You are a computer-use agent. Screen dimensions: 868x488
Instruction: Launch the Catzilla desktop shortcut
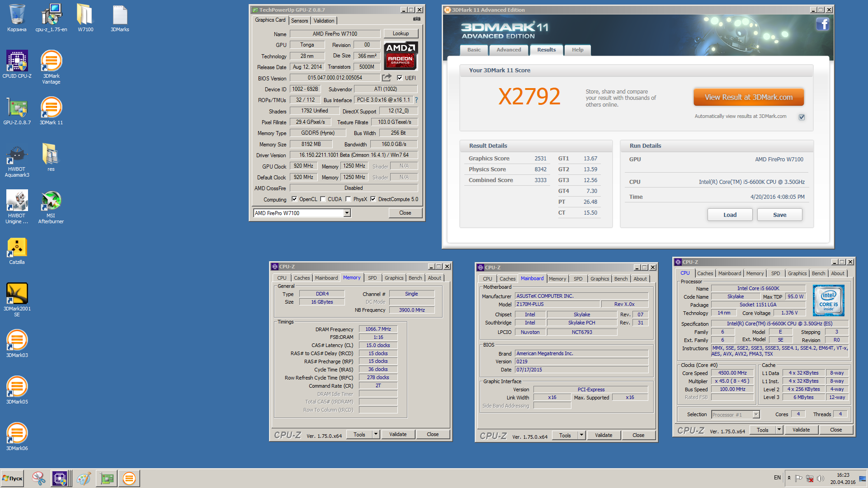(17, 251)
